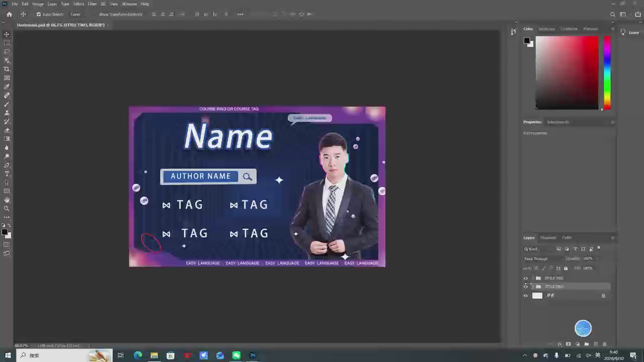This screenshot has width=644, height=362.
Task: Hide the STYLE TWO layer group
Action: point(526,287)
